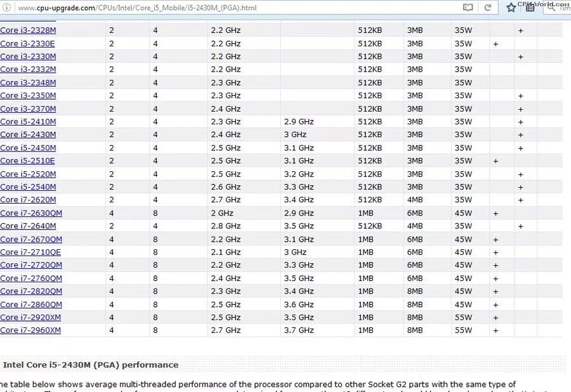Open the Core i5-2510E link
The height and width of the screenshot is (392, 571).
27,160
